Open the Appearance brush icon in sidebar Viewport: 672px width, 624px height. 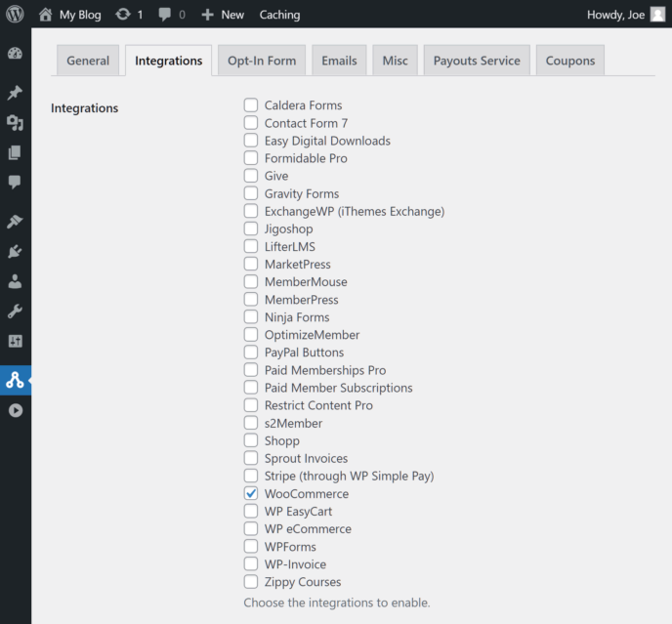point(15,221)
